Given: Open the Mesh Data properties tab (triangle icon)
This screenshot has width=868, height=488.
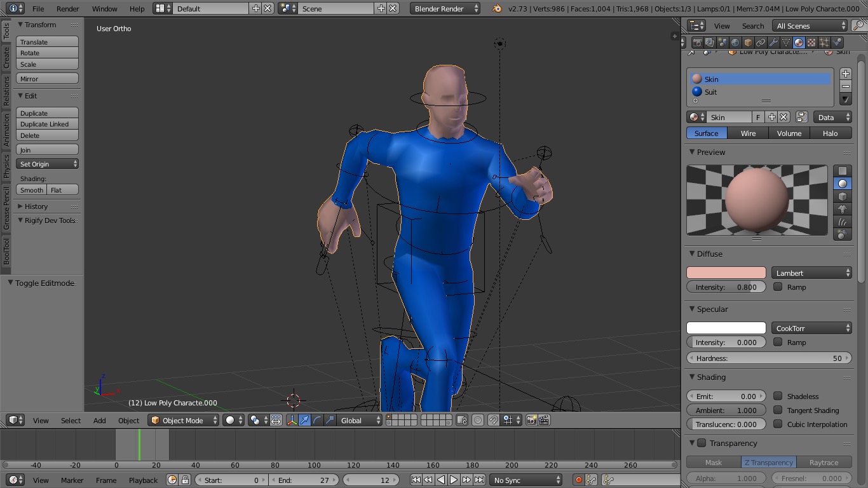Looking at the screenshot, I should 786,43.
